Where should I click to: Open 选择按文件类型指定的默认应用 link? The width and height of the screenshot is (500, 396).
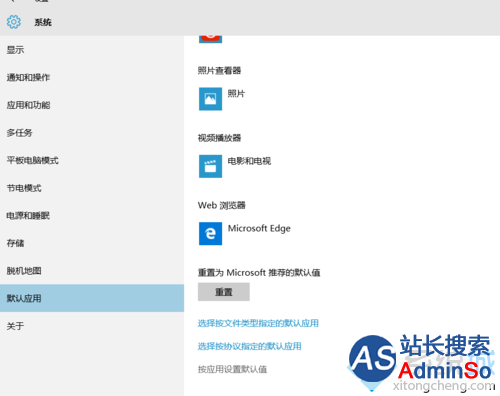(258, 323)
